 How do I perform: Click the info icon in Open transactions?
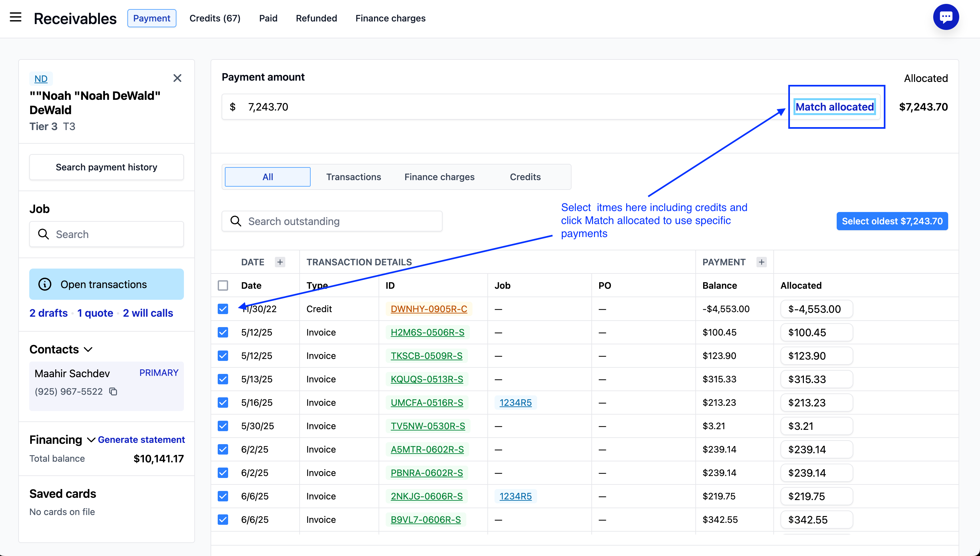(45, 285)
